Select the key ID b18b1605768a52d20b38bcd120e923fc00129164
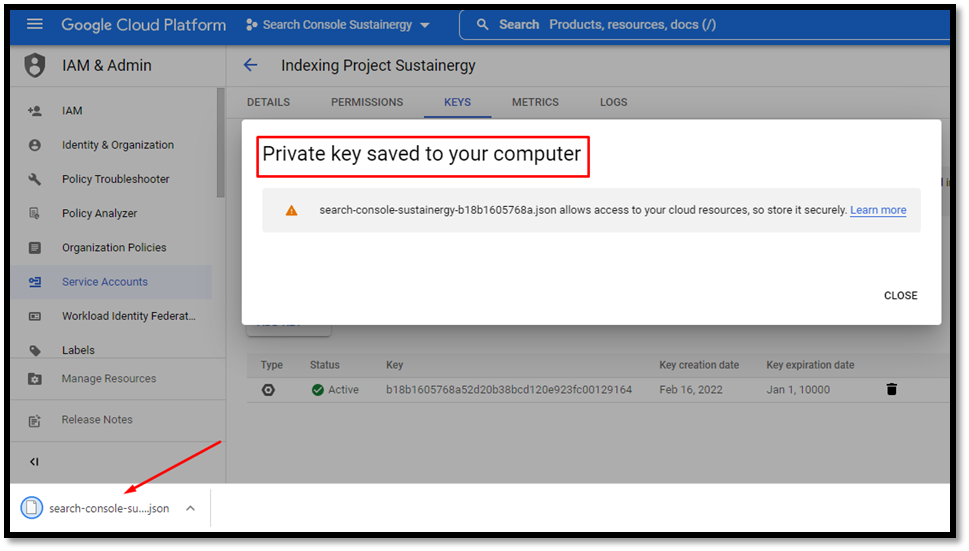The image size is (969, 551). coord(509,390)
